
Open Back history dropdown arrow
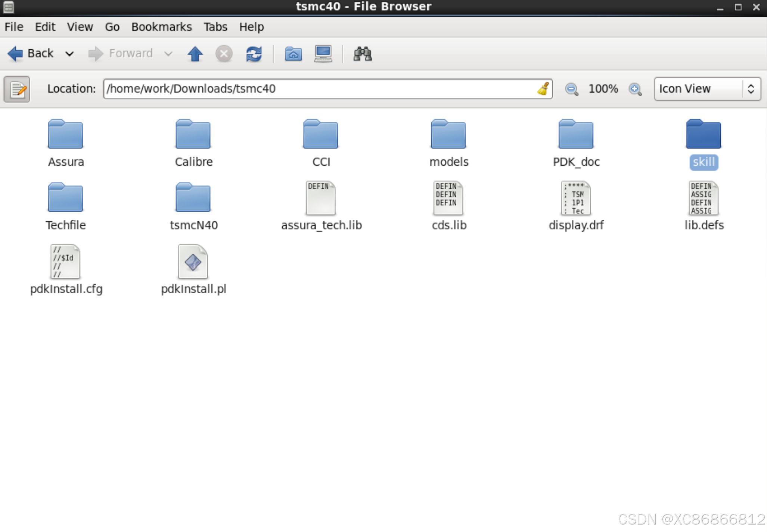coord(69,54)
